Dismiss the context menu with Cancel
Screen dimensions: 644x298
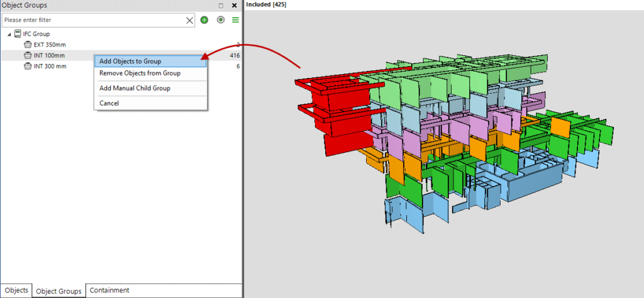[x=109, y=103]
